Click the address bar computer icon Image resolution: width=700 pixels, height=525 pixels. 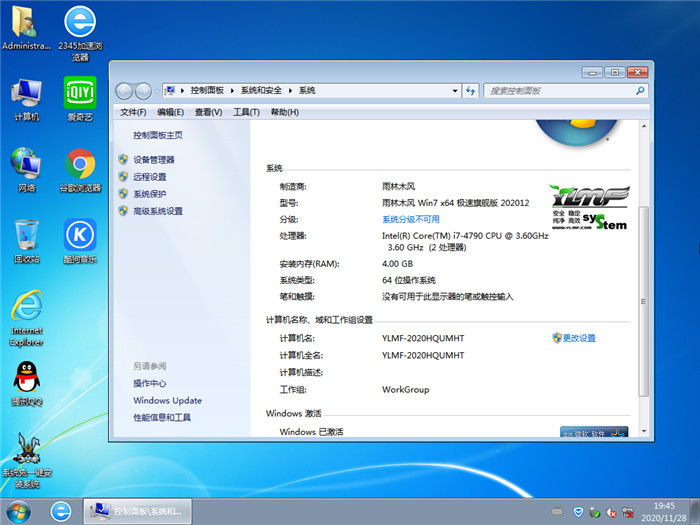pos(170,91)
